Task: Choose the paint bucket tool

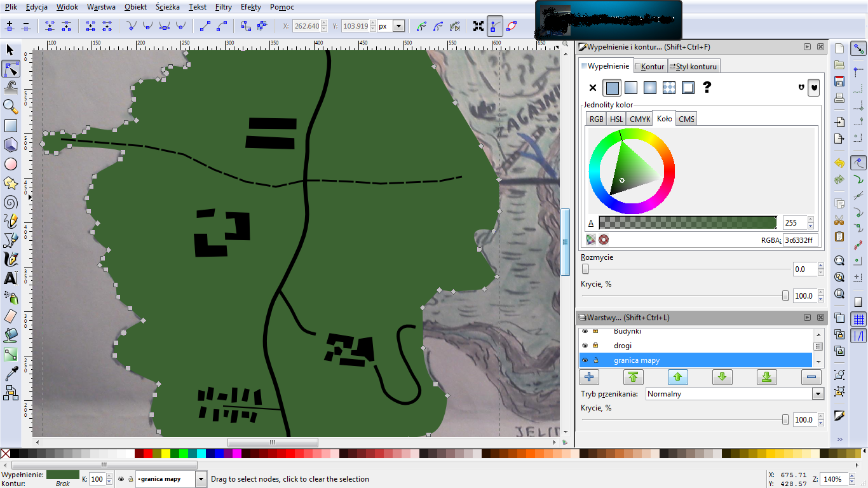Action: point(10,335)
